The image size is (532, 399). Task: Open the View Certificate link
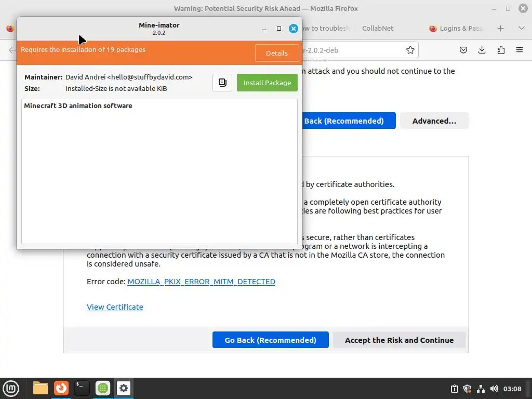click(115, 307)
